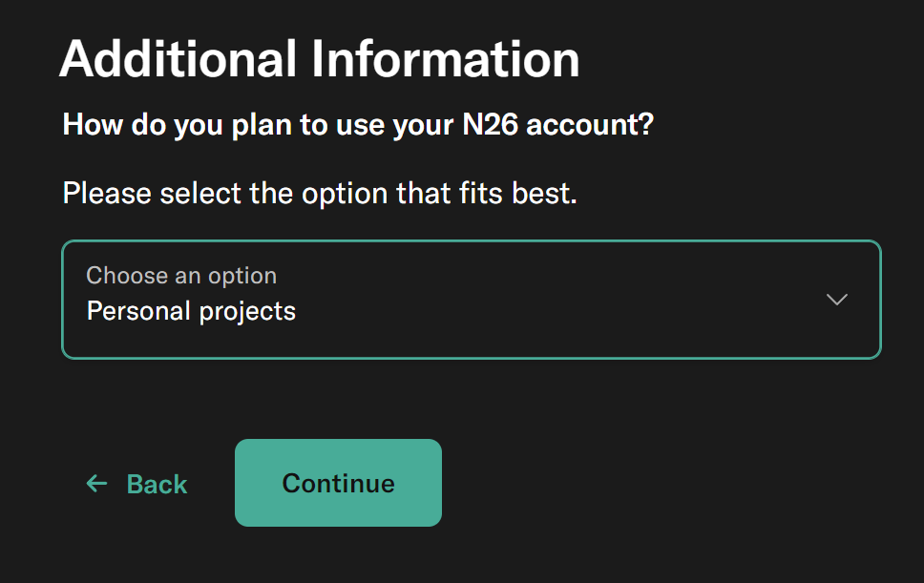
Task: Click the 'Please select the option' instruction text
Action: 319,194
